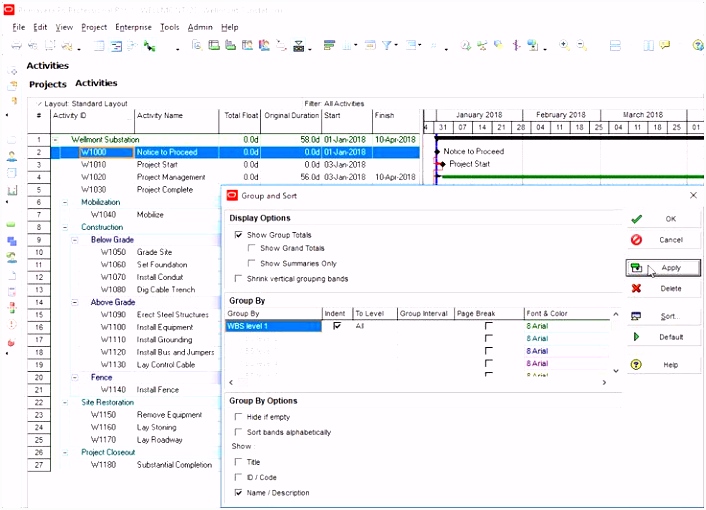Click the Sort... button

[x=663, y=316]
